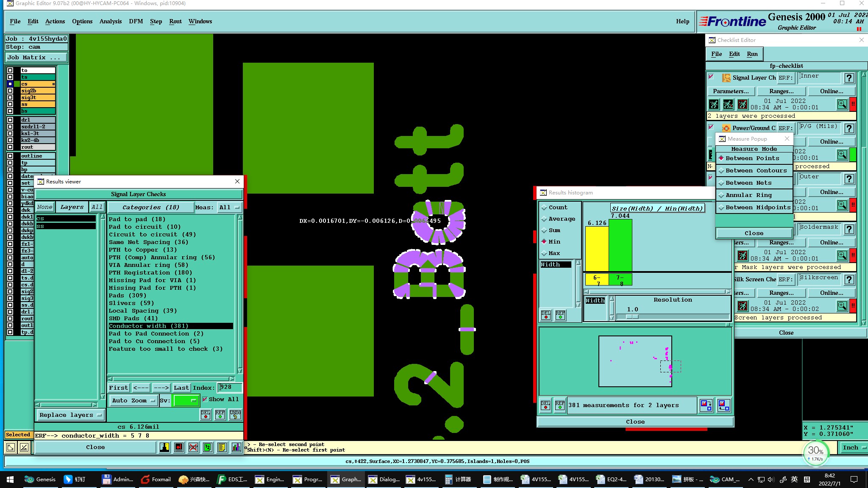The image size is (868, 488).
Task: Open the Analysis menu
Action: click(x=110, y=22)
